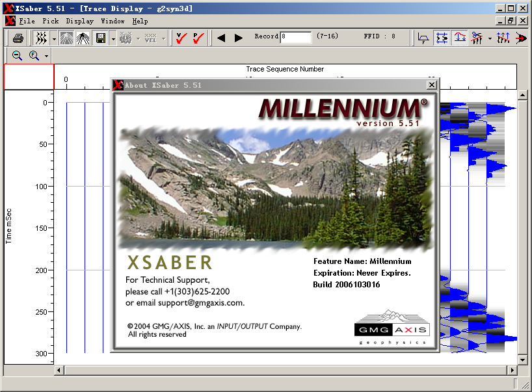Click the printer icon in the toolbar
Screen dimensions: 532x392
18,38
